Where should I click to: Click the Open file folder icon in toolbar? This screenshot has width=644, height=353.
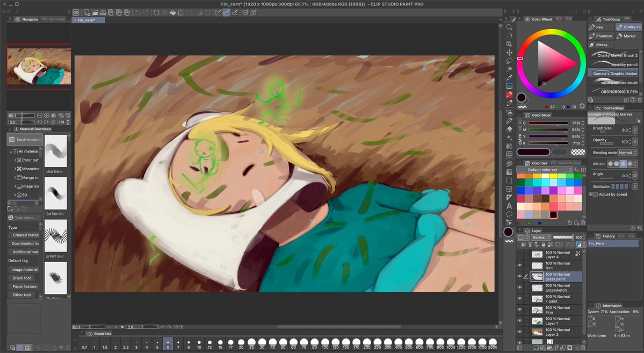point(95,12)
